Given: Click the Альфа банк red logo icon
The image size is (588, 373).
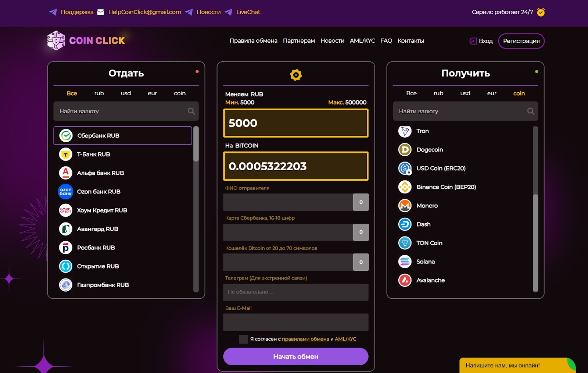Looking at the screenshot, I should tap(66, 173).
